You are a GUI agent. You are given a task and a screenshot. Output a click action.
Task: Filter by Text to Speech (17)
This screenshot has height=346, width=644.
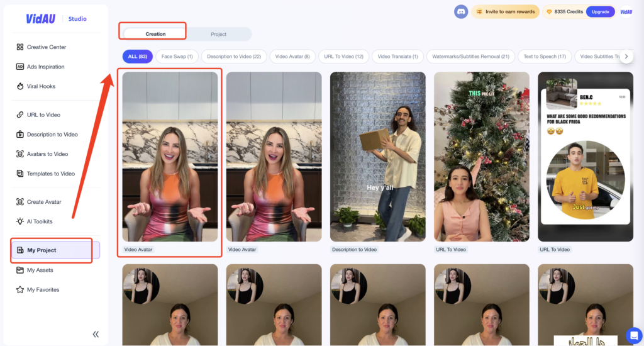click(x=545, y=57)
